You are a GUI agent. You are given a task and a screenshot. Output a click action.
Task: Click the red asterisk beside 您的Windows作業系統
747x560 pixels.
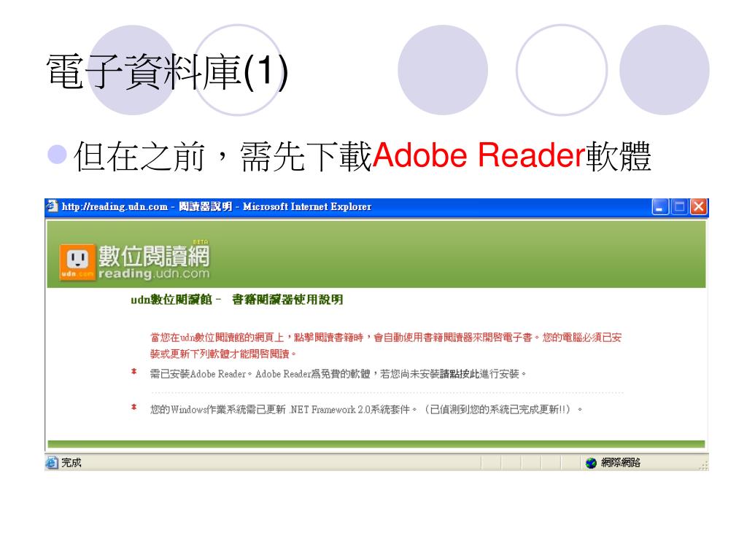pos(134,407)
